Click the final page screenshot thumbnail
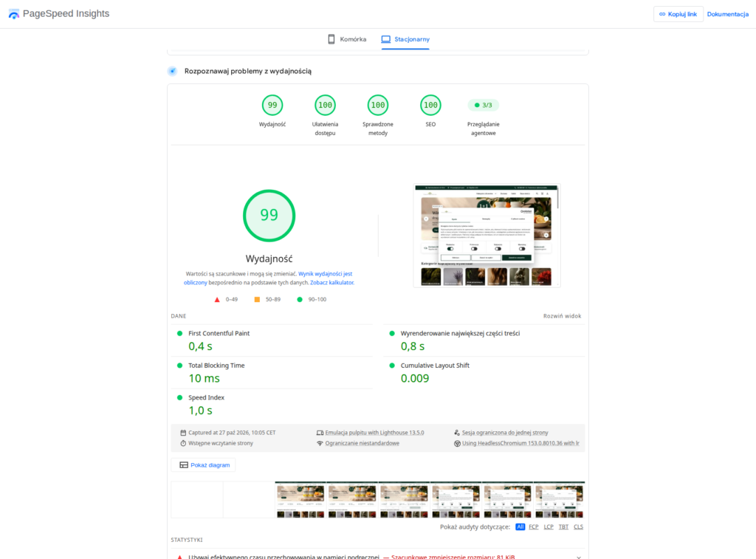The image size is (756, 559). pyautogui.click(x=487, y=236)
